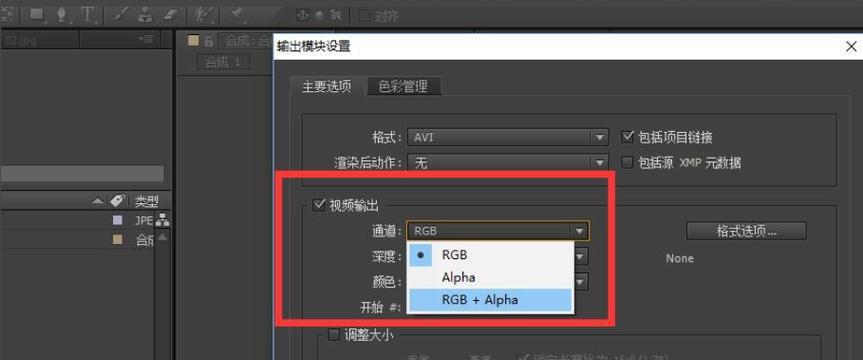
Task: Select the Pen tool
Action: click(x=62, y=15)
